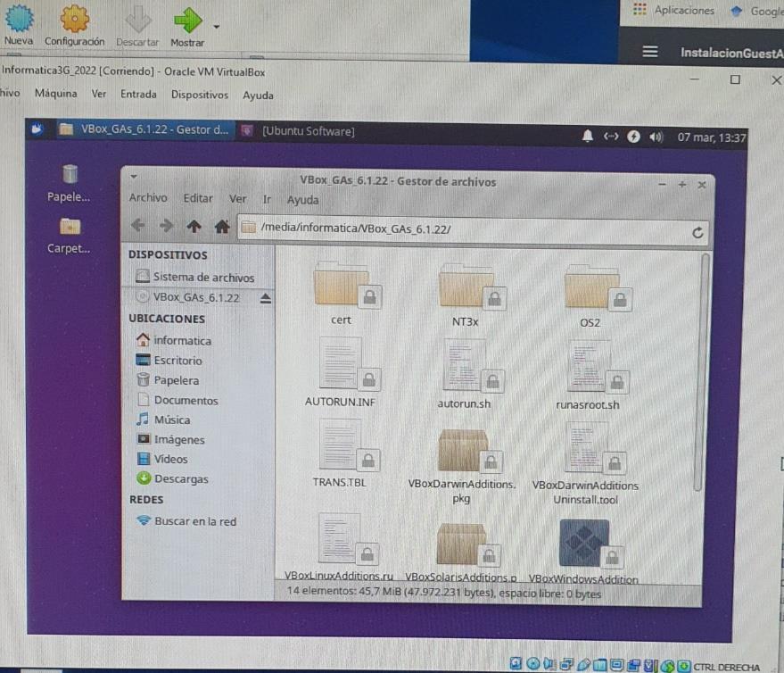Screen dimensions: 784x673
Task: Open VirtualBox Dispositivos menu
Action: 200,95
